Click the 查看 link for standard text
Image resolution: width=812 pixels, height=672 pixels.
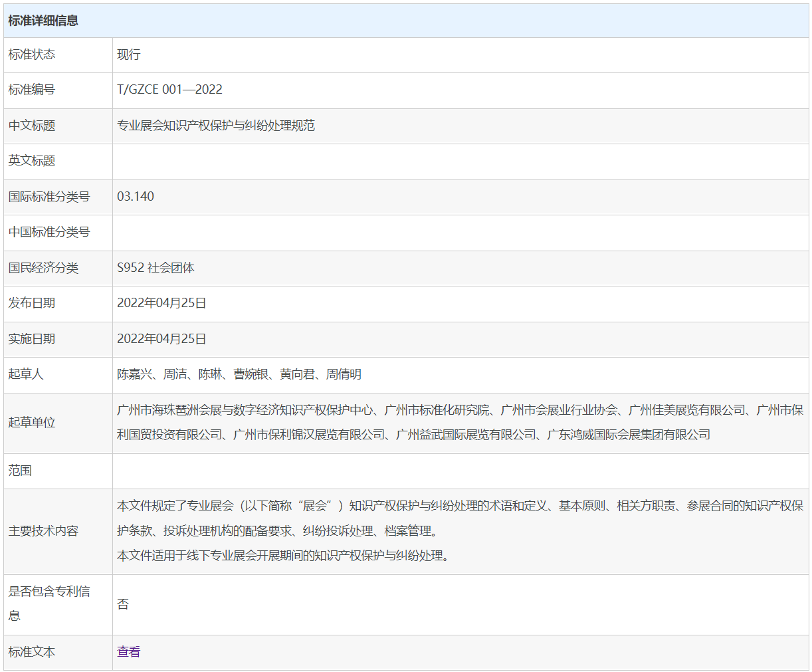click(x=128, y=652)
